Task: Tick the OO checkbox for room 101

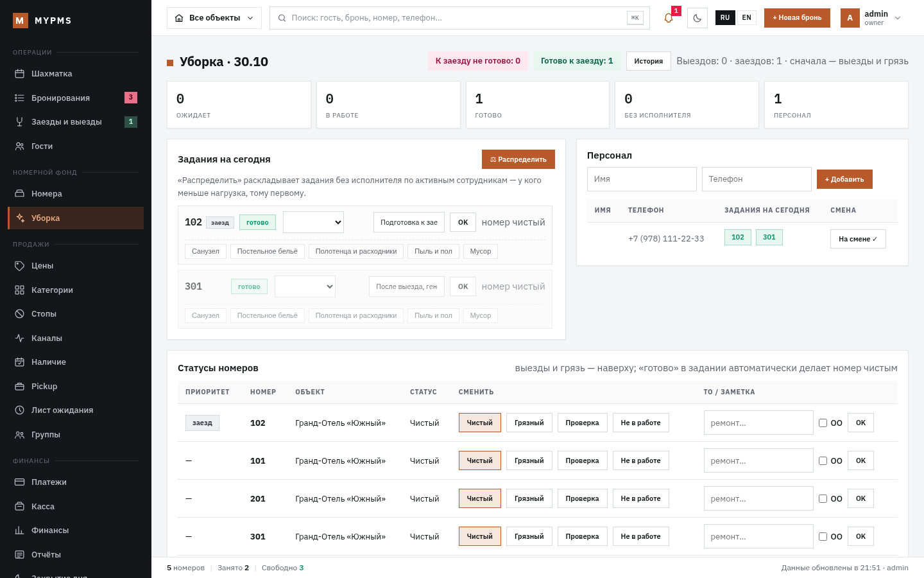Action: 823,460
